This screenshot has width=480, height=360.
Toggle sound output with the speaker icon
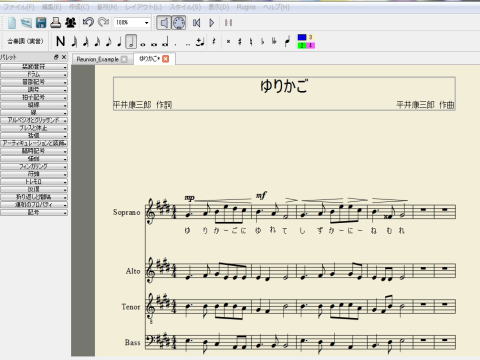pyautogui.click(x=164, y=23)
